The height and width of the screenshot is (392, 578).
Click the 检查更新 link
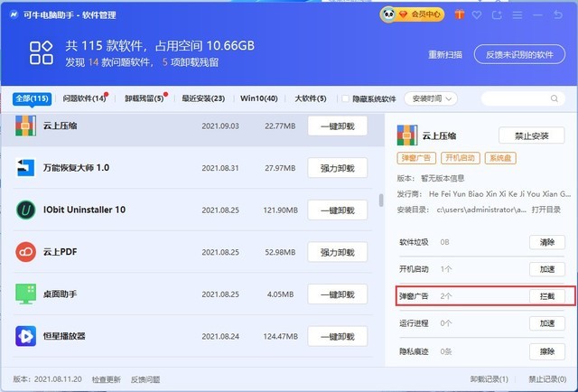[x=107, y=379]
